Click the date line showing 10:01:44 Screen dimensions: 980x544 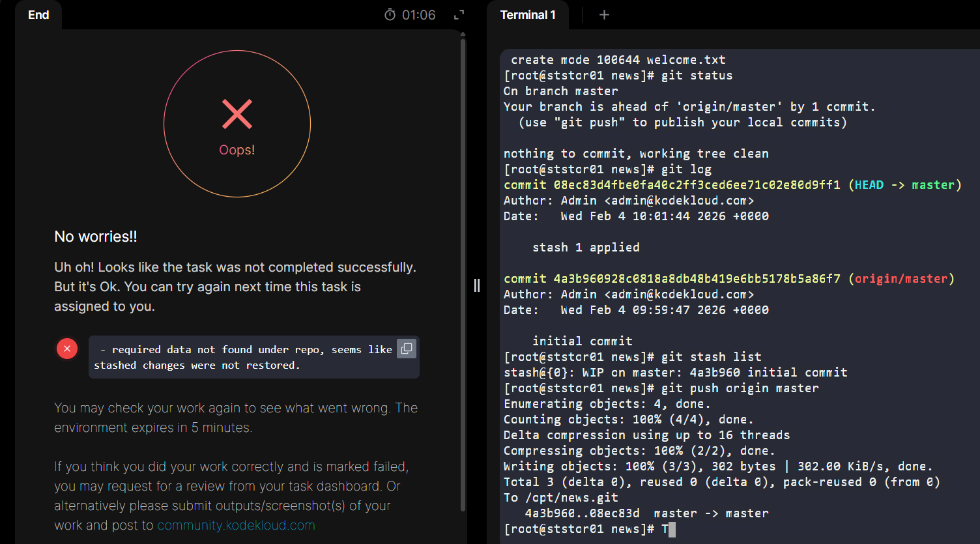point(636,216)
